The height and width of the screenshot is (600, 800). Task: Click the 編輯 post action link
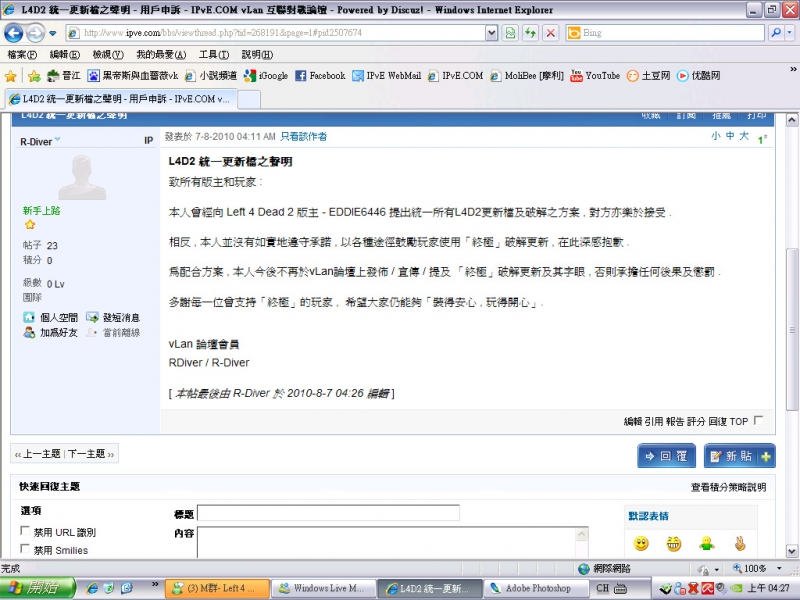[x=633, y=421]
